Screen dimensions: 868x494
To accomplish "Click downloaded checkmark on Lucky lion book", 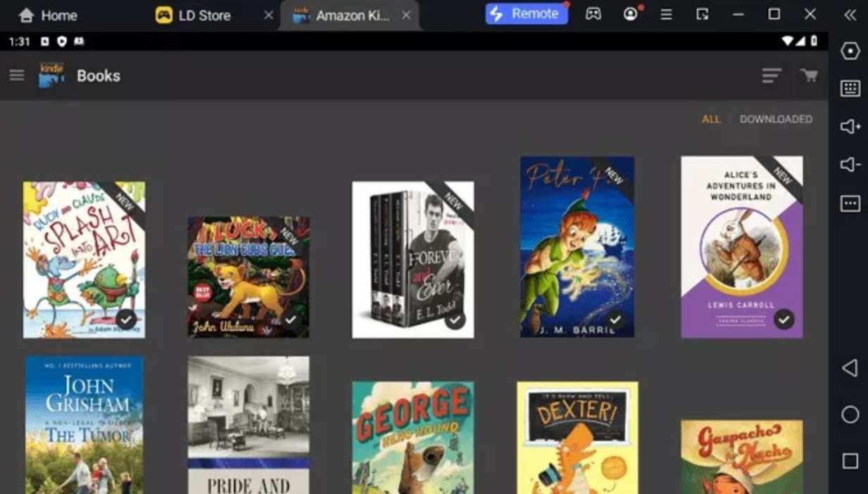I will (290, 319).
